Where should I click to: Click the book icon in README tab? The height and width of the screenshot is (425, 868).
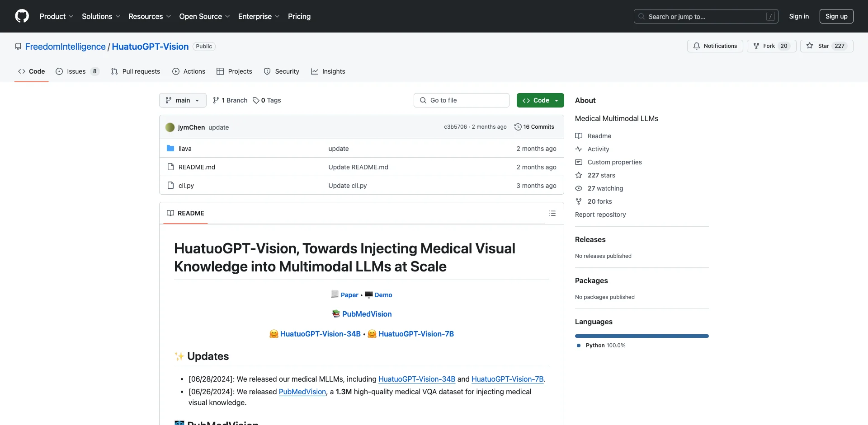coord(170,213)
